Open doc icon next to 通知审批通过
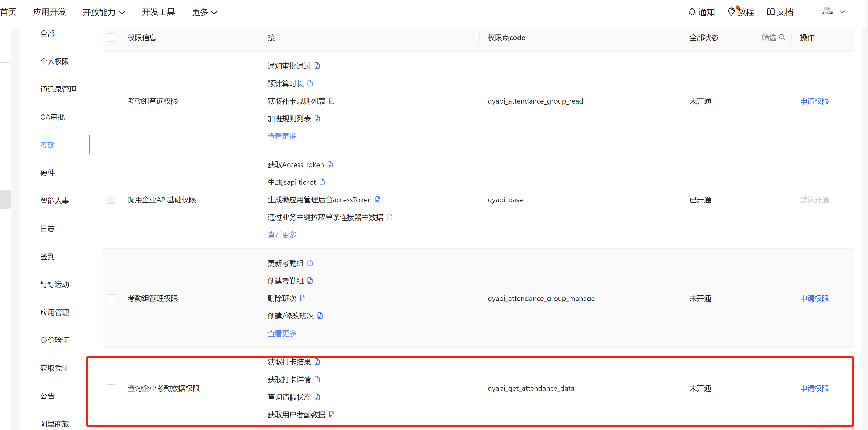Viewport: 868px width, 430px height. [317, 65]
